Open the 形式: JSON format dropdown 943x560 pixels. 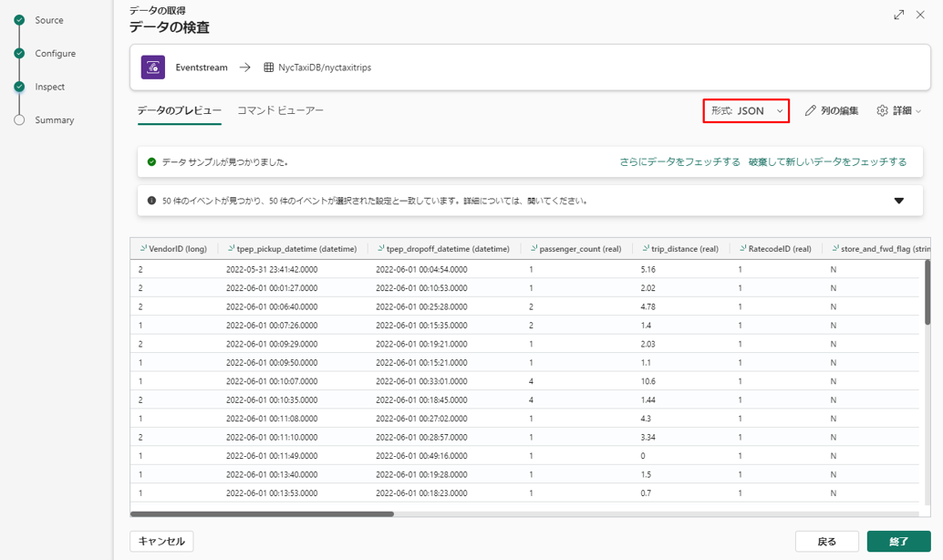tap(746, 111)
